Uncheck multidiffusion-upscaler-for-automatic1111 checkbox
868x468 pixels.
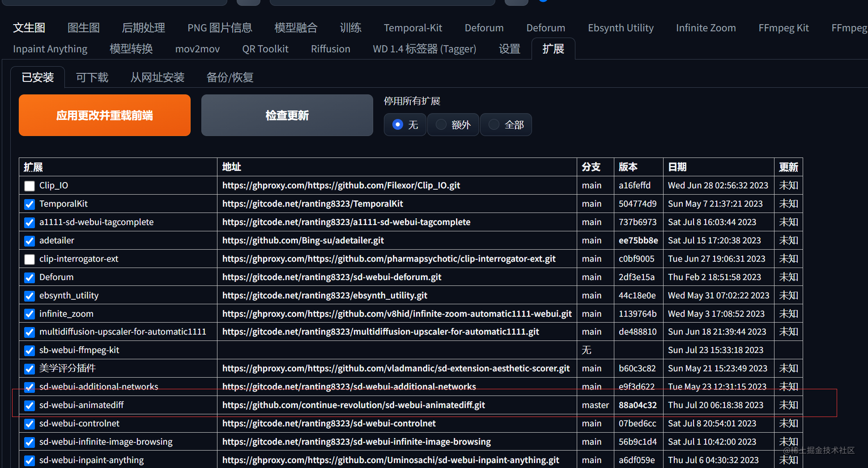[30, 332]
